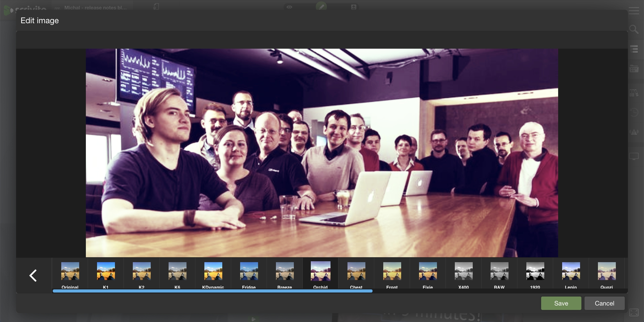The width and height of the screenshot is (644, 322).
Task: Click the warning alert icon in sidebar
Action: 634,132
